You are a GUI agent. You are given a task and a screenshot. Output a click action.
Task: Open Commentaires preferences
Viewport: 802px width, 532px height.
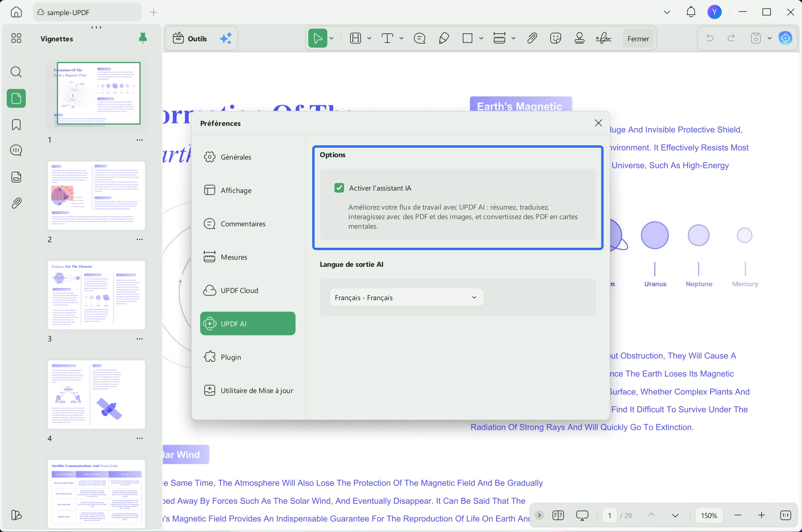pos(248,224)
